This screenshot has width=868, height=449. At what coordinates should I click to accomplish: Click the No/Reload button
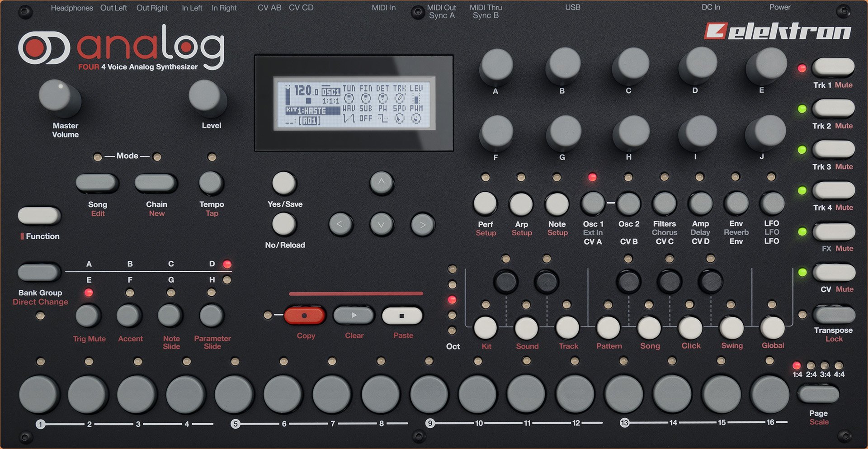pyautogui.click(x=284, y=224)
